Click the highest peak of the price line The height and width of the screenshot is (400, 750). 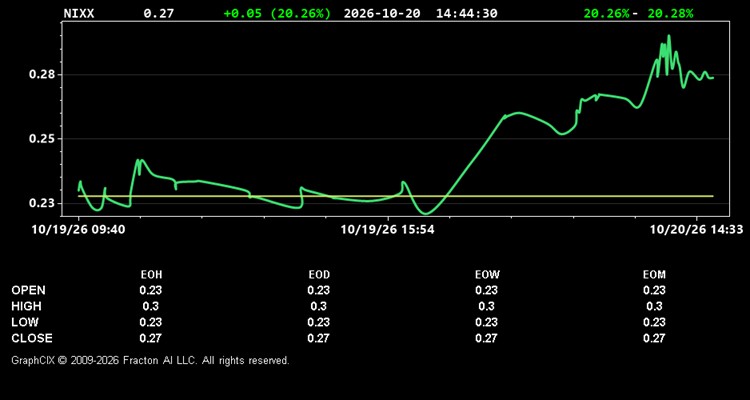[x=669, y=36]
